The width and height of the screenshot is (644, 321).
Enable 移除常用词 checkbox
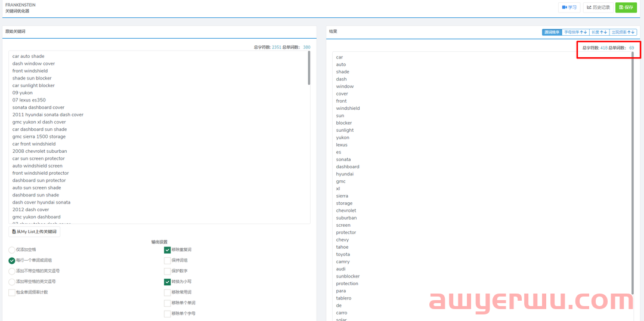(x=168, y=292)
